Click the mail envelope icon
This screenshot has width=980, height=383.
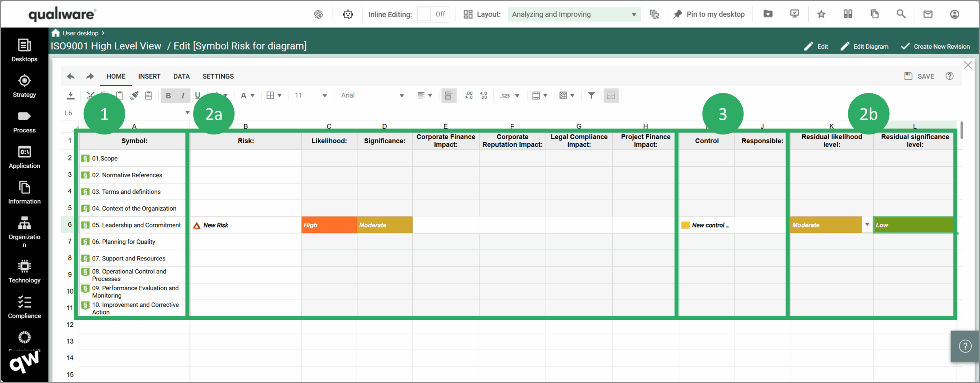pos(928,14)
